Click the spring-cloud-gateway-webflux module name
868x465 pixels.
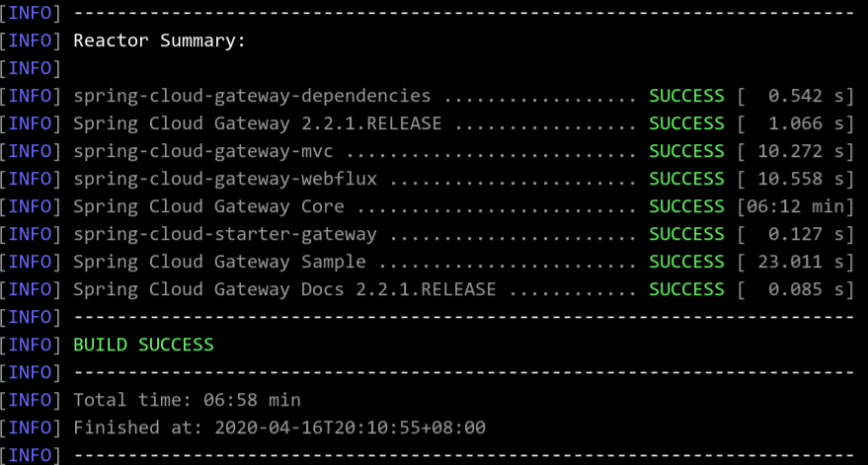[x=225, y=180]
